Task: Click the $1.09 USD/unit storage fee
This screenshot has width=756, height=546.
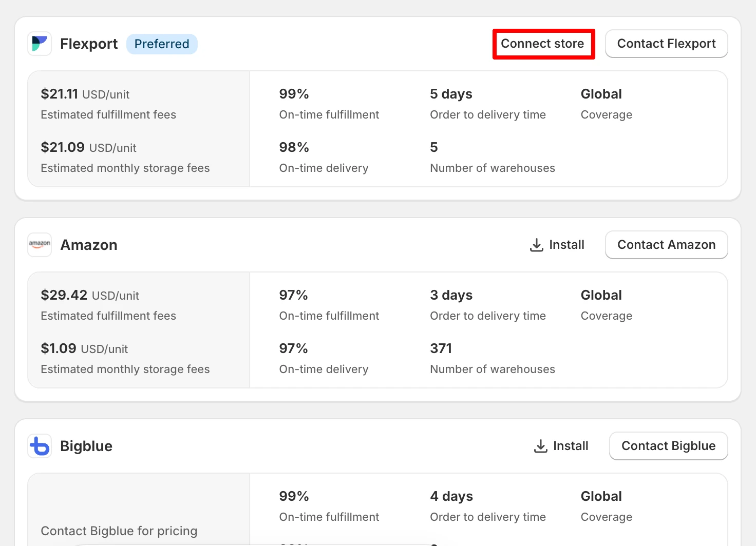Action: pyautogui.click(x=84, y=348)
